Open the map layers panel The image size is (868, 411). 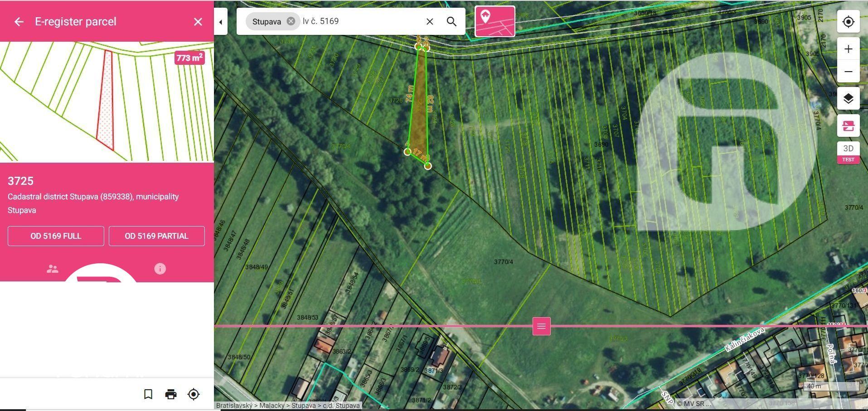click(848, 98)
